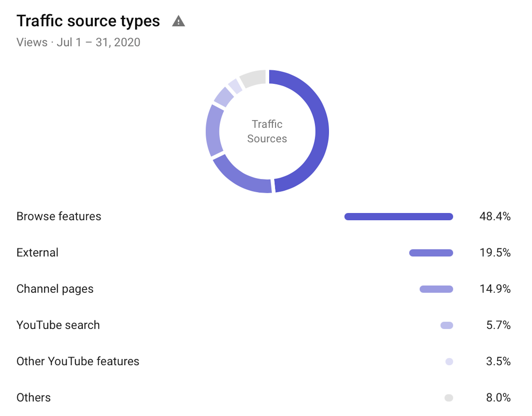
Task: Click the Traffic source types heading
Action: click(88, 21)
